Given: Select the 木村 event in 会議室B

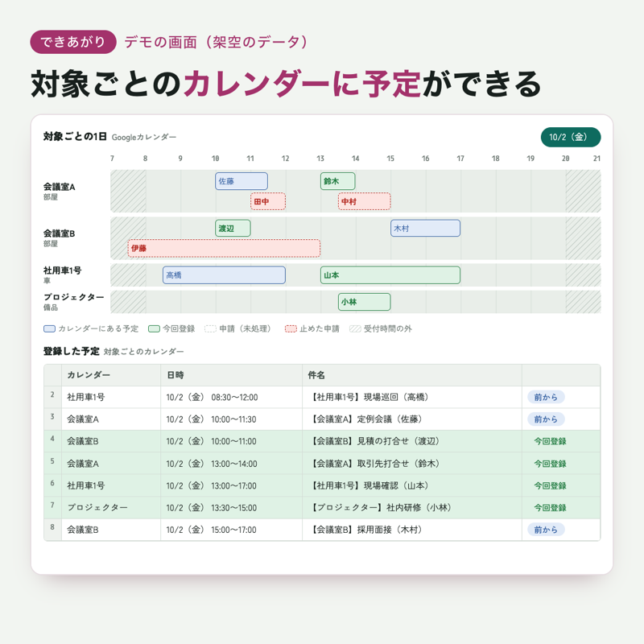Looking at the screenshot, I should (425, 228).
